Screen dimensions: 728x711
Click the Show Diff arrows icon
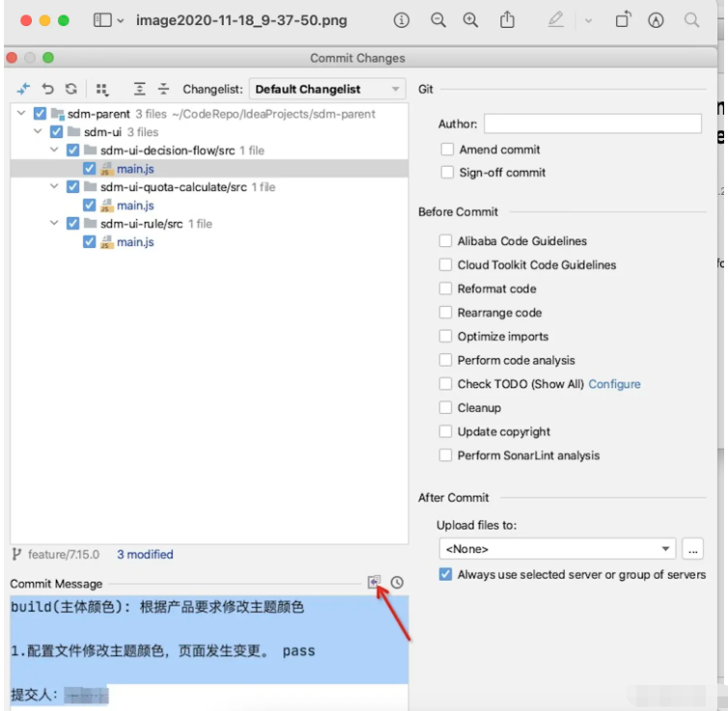coord(23,89)
